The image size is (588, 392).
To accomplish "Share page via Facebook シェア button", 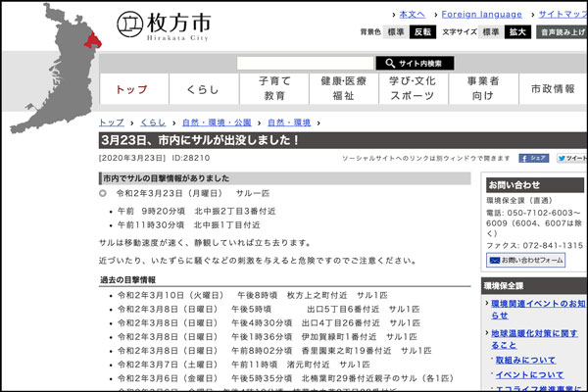I will [x=533, y=158].
